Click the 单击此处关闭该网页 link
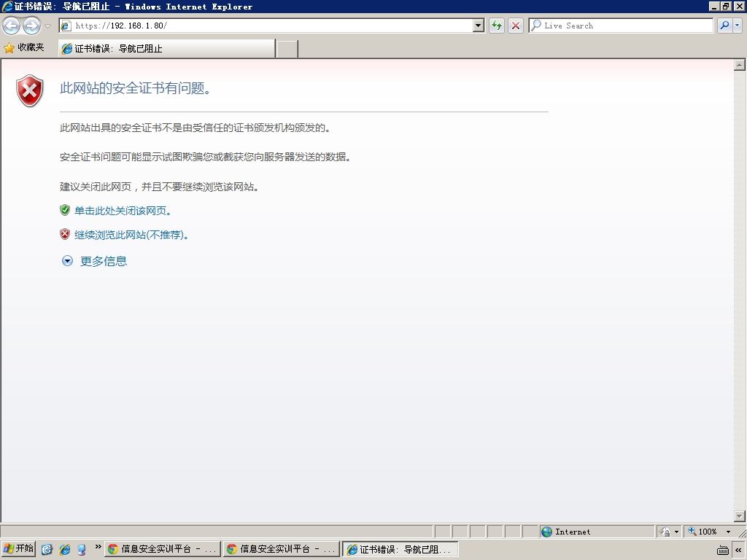 (123, 211)
